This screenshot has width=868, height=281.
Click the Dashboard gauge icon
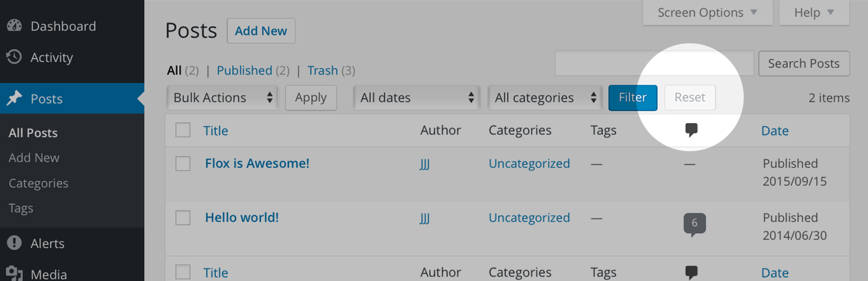(14, 26)
